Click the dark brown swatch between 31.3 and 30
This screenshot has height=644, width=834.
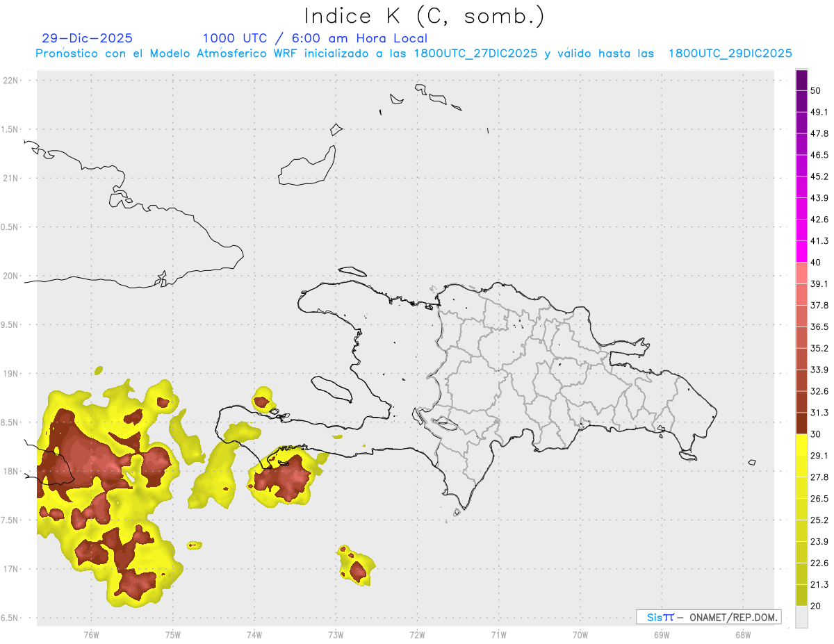click(801, 423)
